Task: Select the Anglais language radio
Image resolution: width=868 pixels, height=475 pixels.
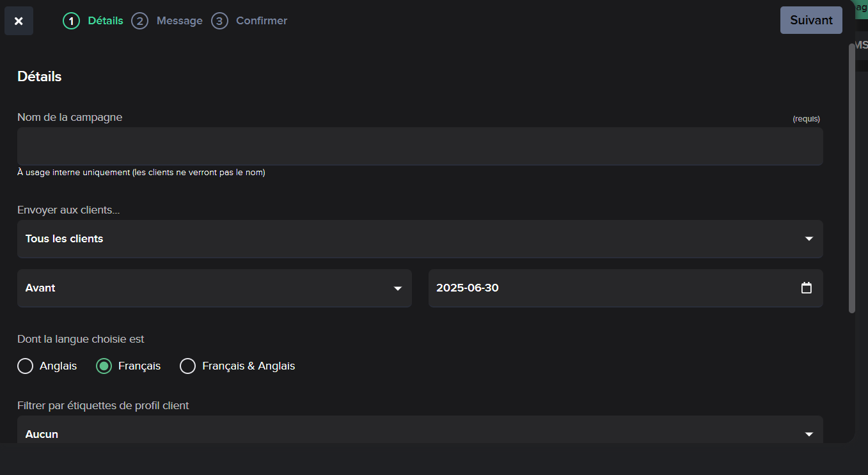Action: click(25, 366)
